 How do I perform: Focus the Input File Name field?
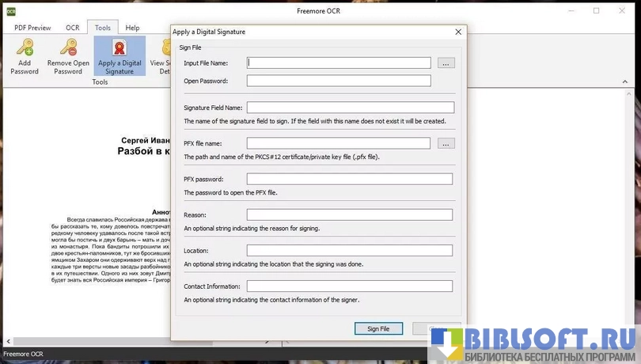tap(339, 63)
